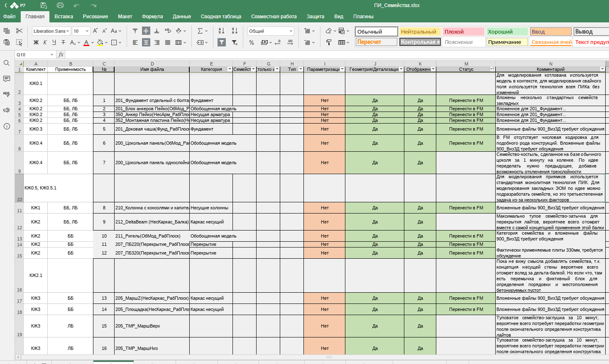Click the Name Box showing Q10
The height and width of the screenshot is (364, 609).
click(x=35, y=55)
